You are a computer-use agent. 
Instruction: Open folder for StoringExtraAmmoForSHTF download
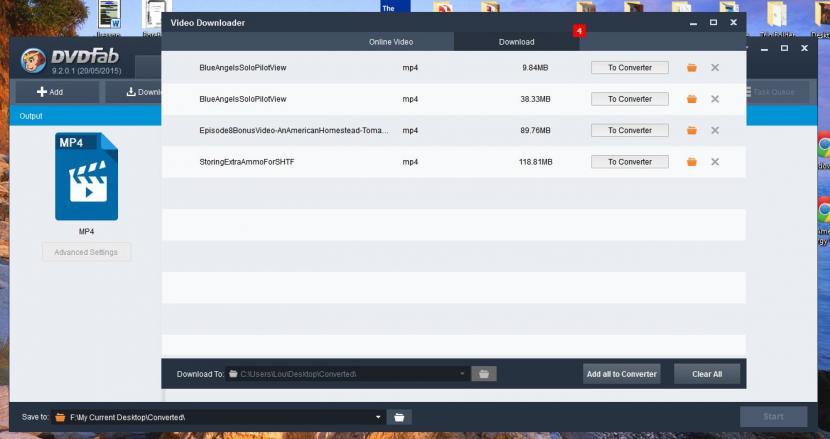[691, 162]
